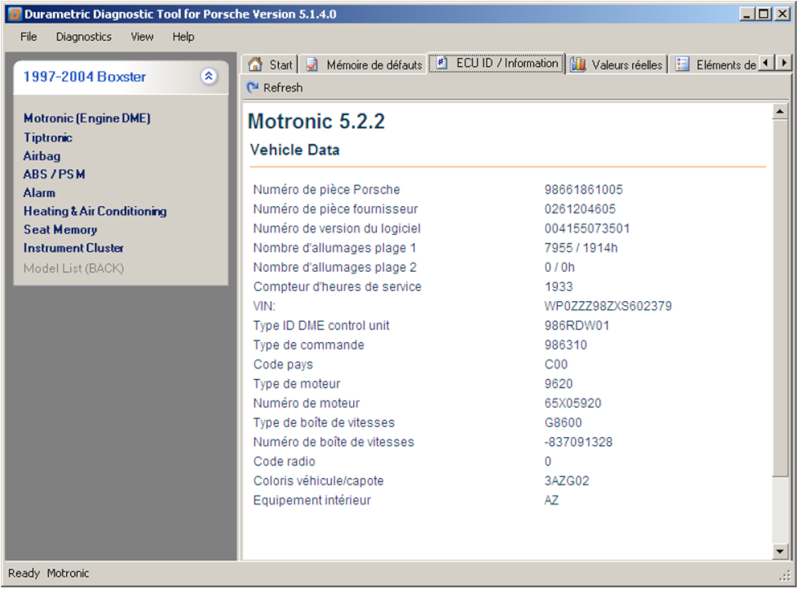Image resolution: width=800 pixels, height=589 pixels.
Task: Switch to the Valeurs réelles tab
Action: click(617, 64)
